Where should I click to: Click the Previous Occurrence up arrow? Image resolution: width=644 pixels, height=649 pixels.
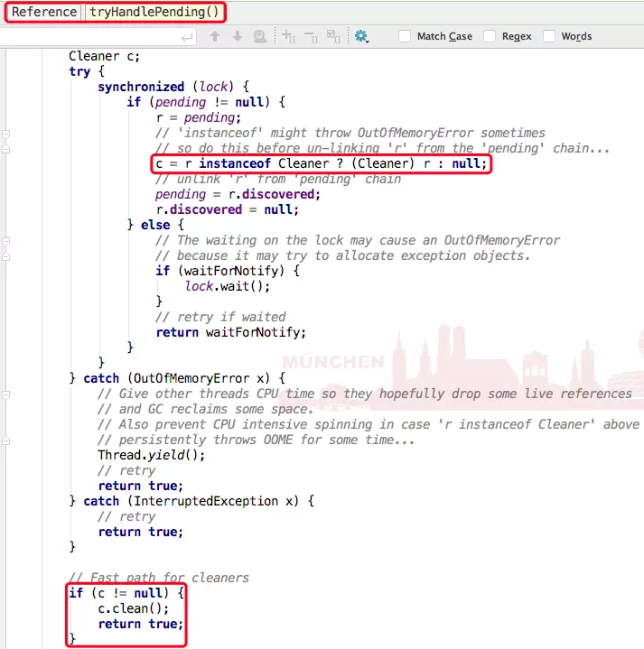click(215, 36)
